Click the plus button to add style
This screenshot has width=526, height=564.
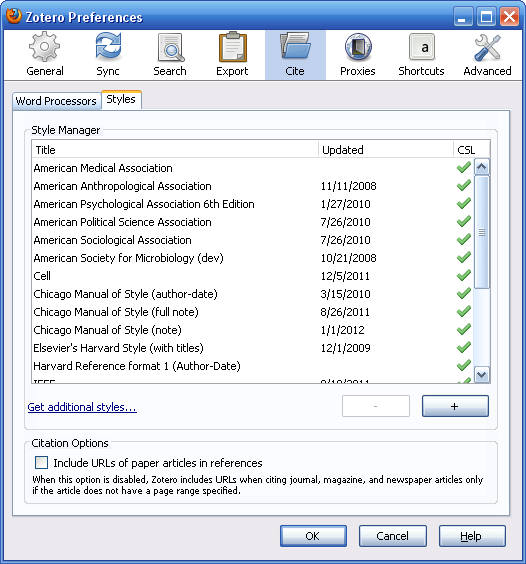[455, 406]
